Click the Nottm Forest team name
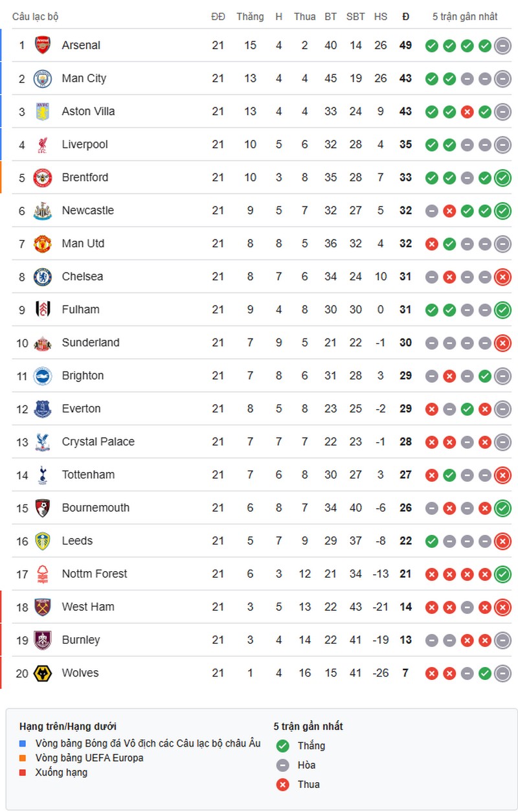 point(95,574)
